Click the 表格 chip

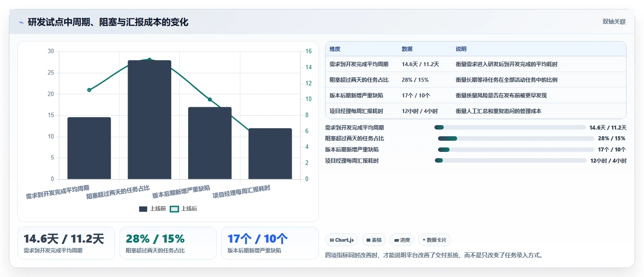(374, 240)
